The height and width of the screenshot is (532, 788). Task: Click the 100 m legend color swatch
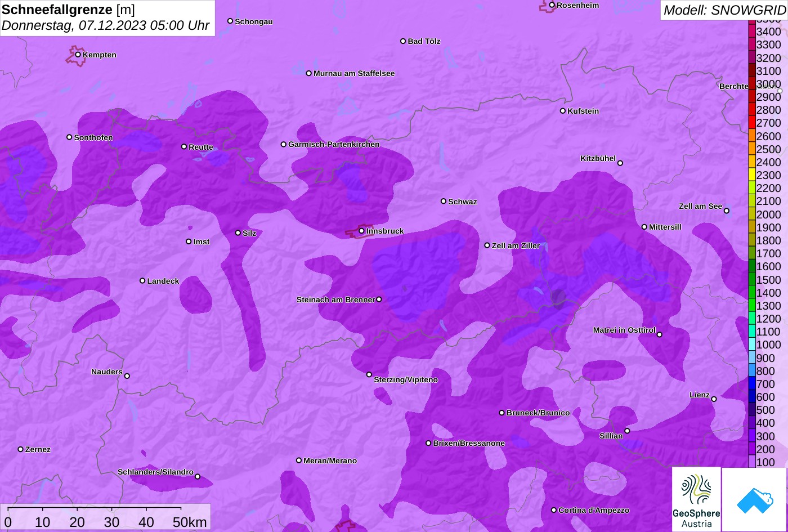pyautogui.click(x=752, y=462)
